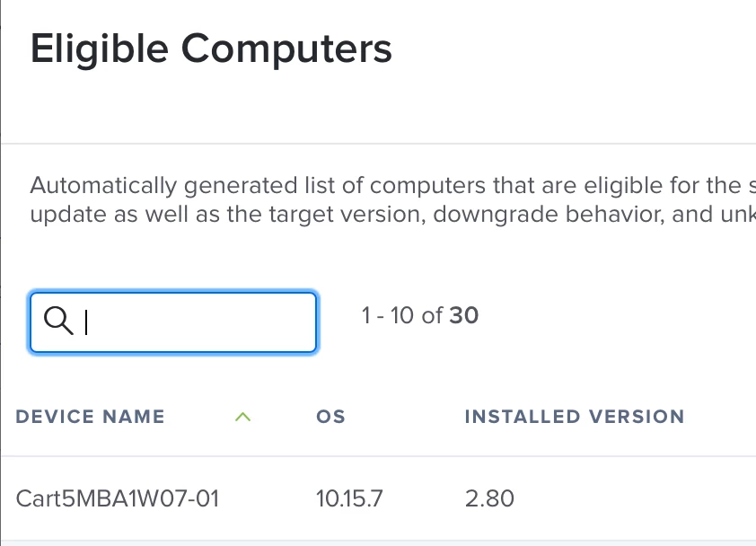This screenshot has height=546, width=756.
Task: Click the word Eligible in the title
Action: [100, 49]
